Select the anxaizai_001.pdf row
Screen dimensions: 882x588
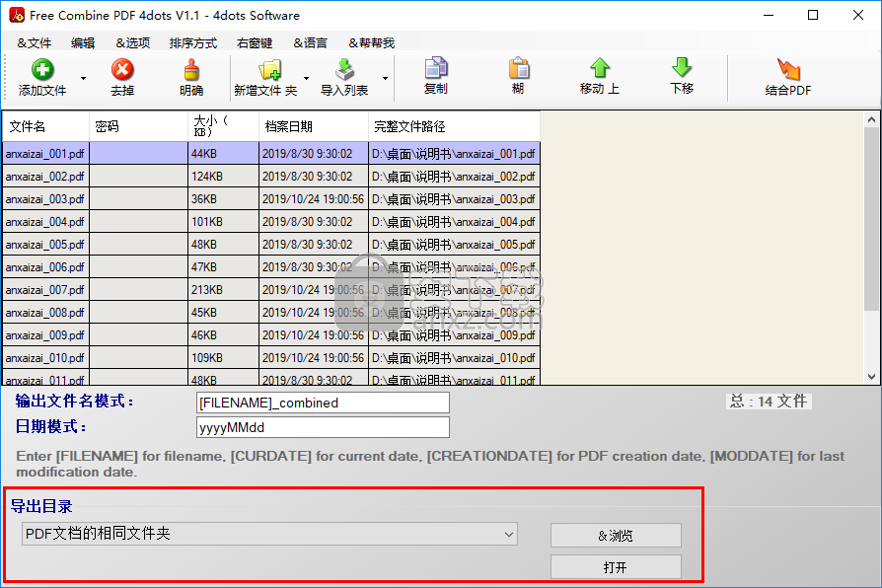[x=271, y=154]
